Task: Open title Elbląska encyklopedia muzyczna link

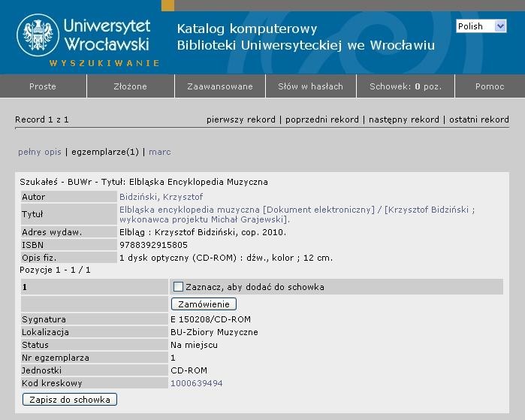Action: pos(297,214)
